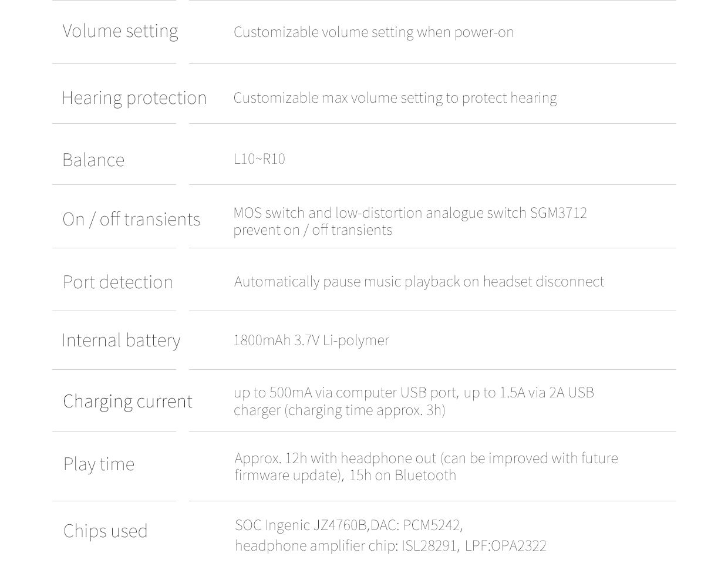Select the headset disconnect auto-pause description
Viewport: 728px width, 570px height.
419,281
